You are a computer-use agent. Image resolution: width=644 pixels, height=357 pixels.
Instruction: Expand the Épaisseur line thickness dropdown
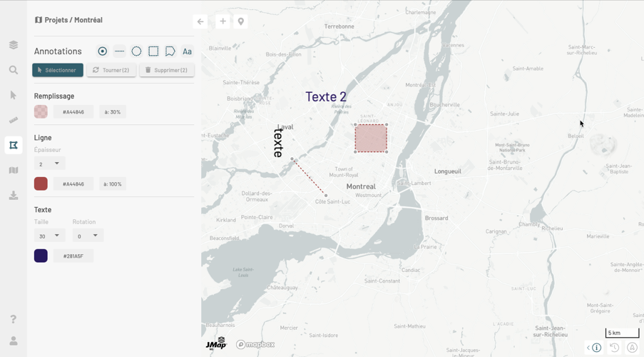pyautogui.click(x=49, y=164)
